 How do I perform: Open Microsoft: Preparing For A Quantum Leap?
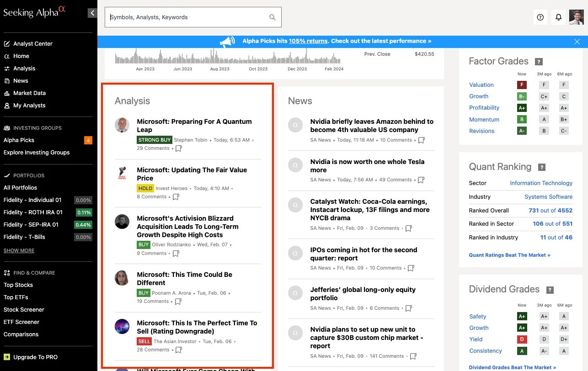click(194, 126)
